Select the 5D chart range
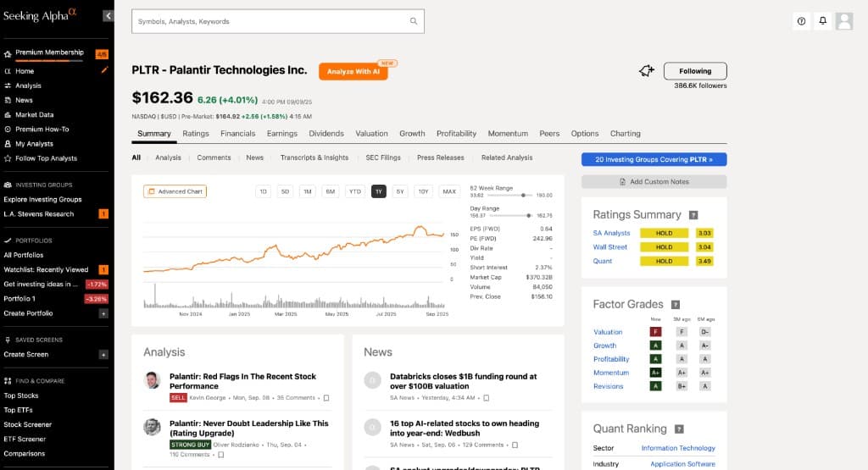868x470 pixels. [x=285, y=191]
